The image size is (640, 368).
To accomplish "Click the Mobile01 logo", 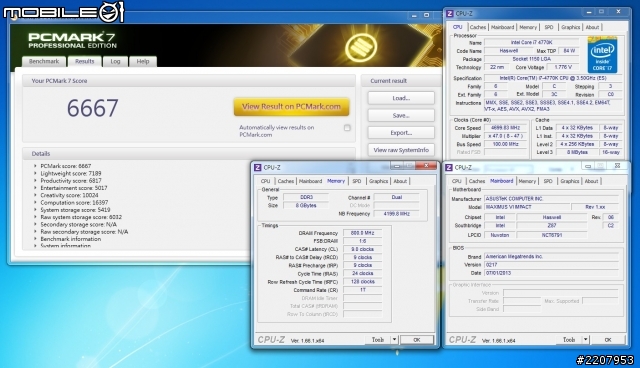I will (x=63, y=12).
